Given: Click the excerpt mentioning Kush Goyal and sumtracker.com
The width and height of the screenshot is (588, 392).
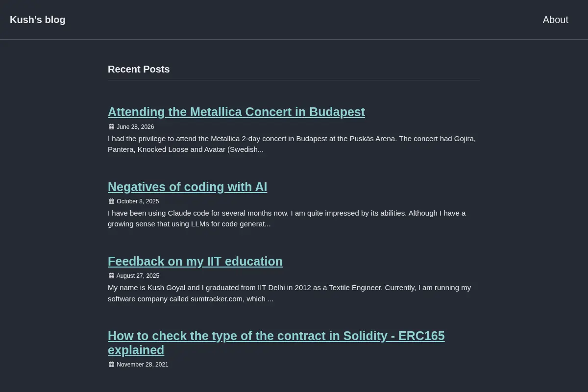Looking at the screenshot, I should coord(289,293).
